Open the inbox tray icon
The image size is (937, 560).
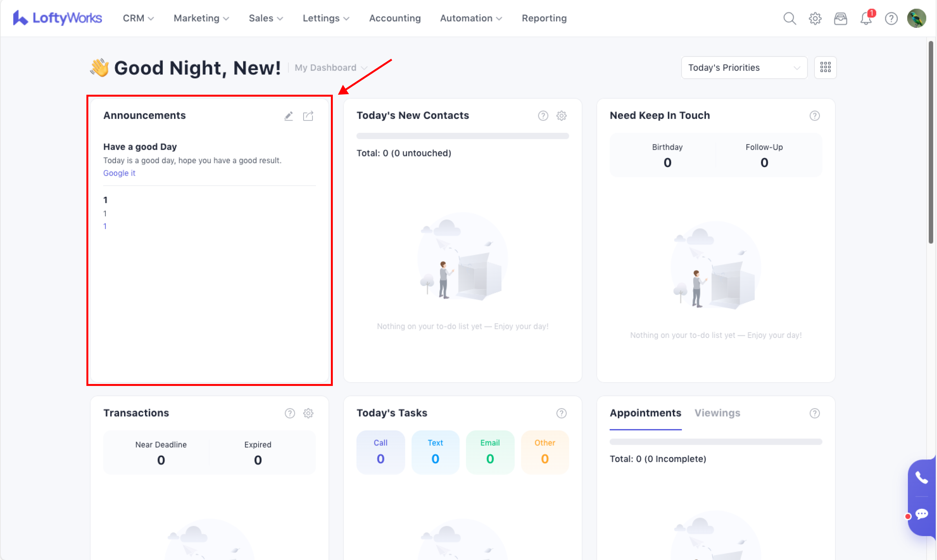click(x=840, y=18)
